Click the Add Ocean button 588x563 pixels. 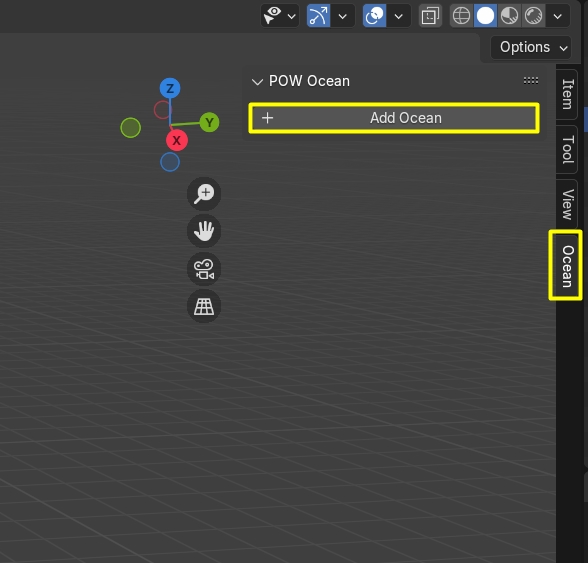pyautogui.click(x=394, y=118)
